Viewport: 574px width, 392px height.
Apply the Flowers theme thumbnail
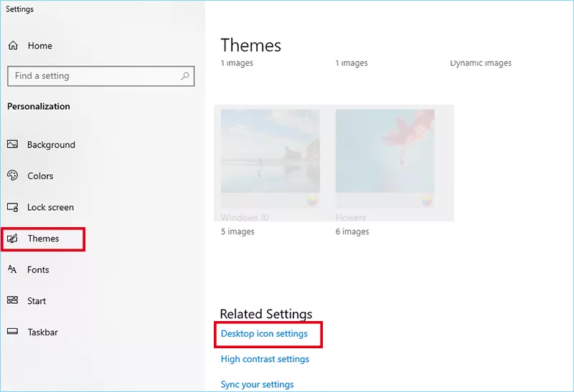tap(385, 150)
